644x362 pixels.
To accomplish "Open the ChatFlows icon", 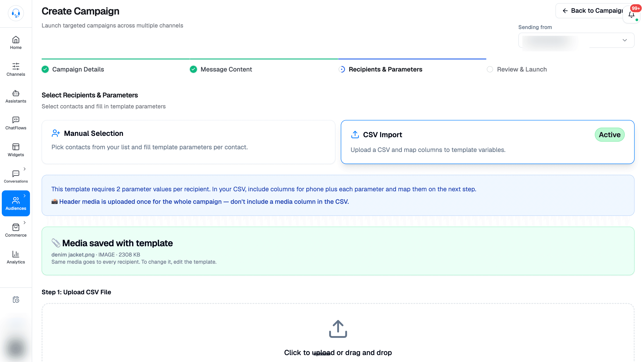I will (x=16, y=120).
